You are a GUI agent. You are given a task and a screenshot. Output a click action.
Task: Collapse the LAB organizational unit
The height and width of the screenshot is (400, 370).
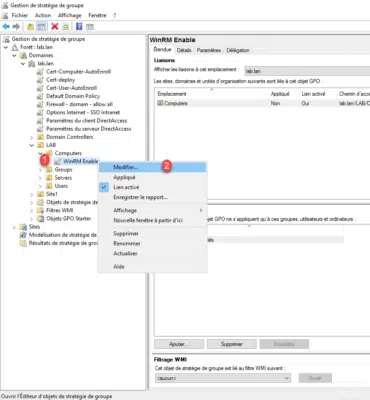coord(32,145)
